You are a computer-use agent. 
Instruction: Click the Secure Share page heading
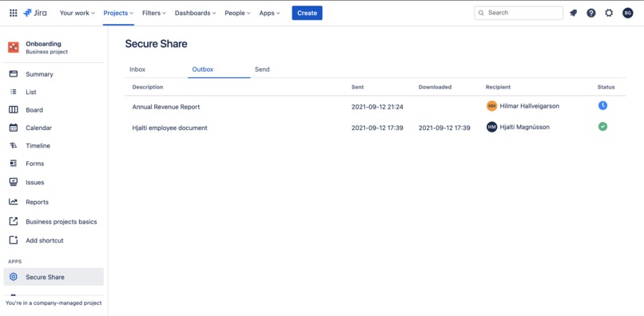[156, 44]
